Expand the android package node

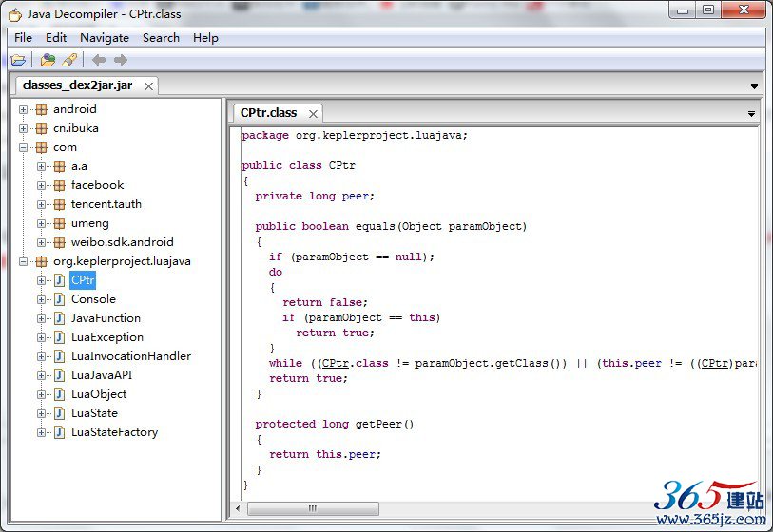[x=23, y=109]
